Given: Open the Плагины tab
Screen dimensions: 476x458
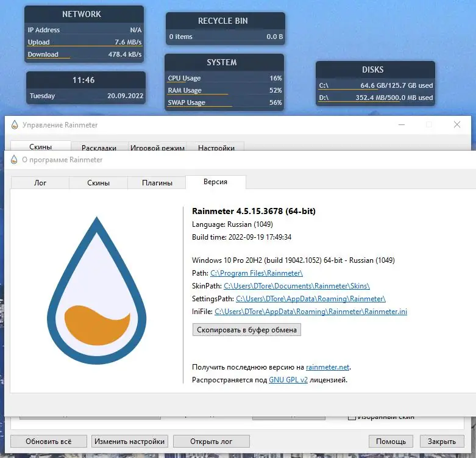Looking at the screenshot, I should pos(157,183).
